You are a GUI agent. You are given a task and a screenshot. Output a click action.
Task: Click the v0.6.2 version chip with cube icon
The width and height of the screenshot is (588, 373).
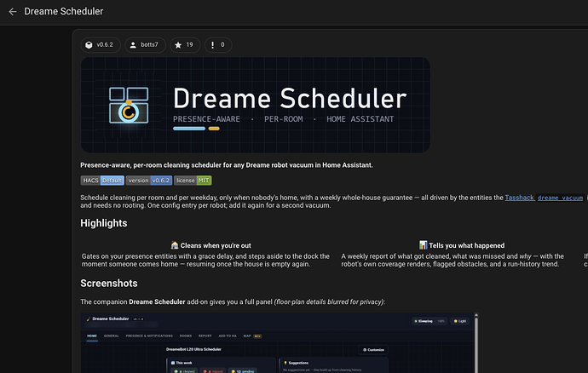coord(101,45)
